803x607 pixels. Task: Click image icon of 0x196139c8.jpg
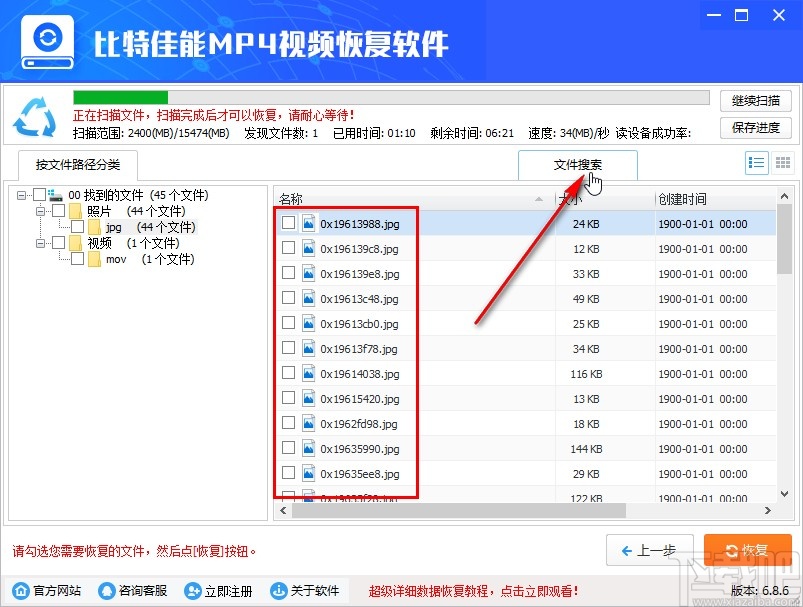(x=308, y=248)
